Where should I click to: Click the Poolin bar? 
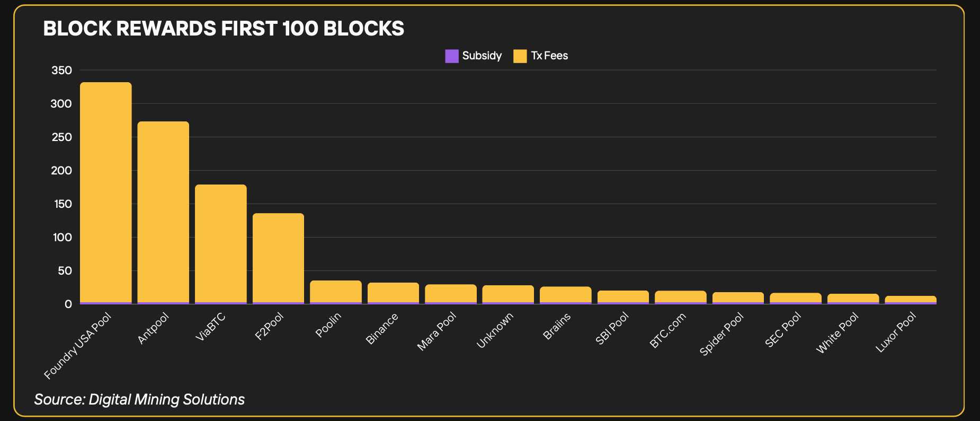click(x=336, y=292)
